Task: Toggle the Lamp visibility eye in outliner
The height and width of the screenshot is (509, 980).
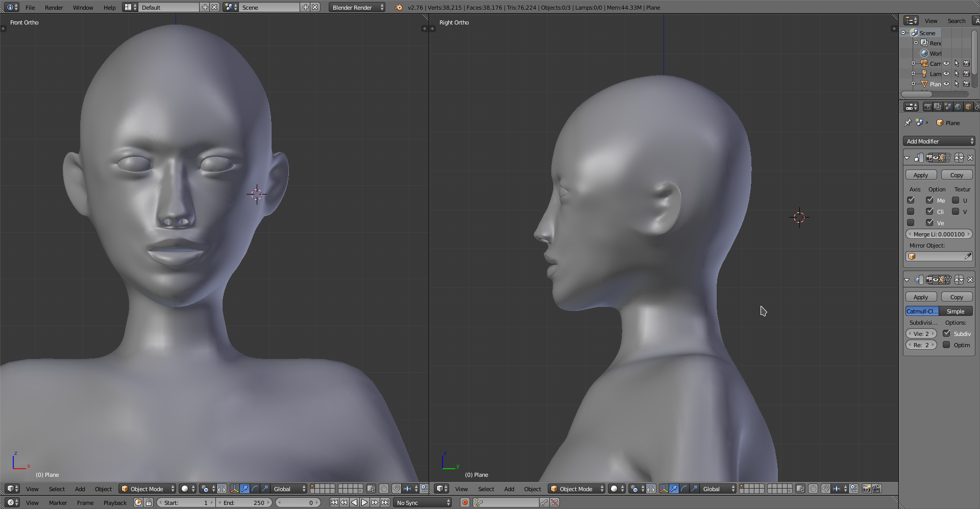Action: coord(946,74)
